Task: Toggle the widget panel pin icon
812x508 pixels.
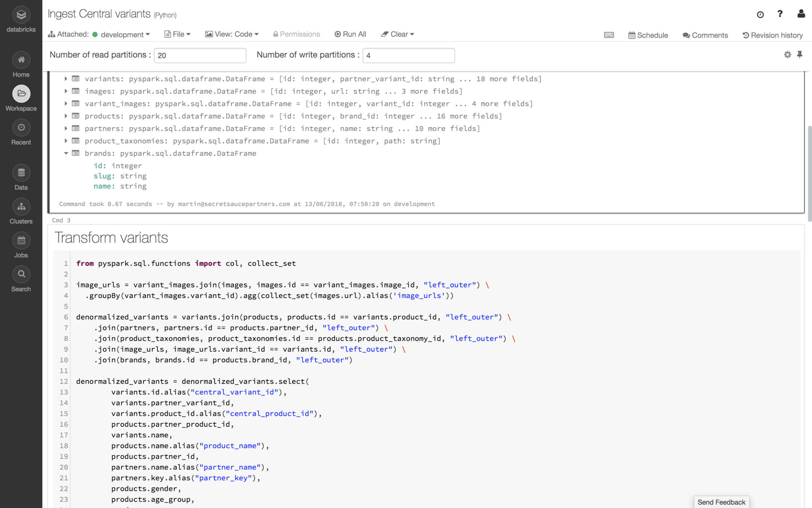Action: (800, 55)
